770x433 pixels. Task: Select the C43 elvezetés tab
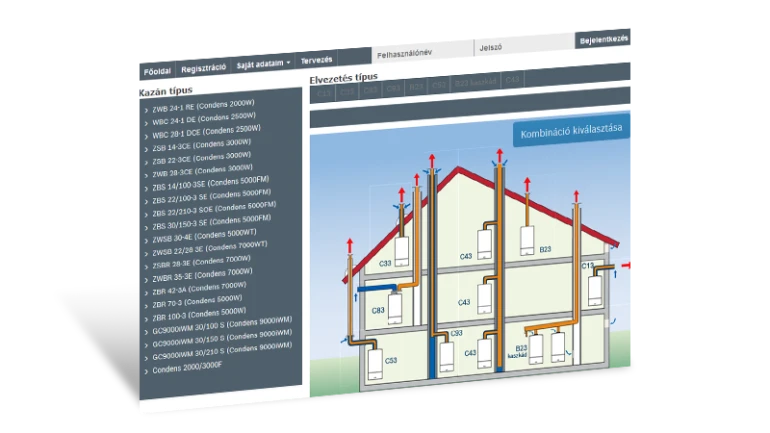click(x=512, y=80)
